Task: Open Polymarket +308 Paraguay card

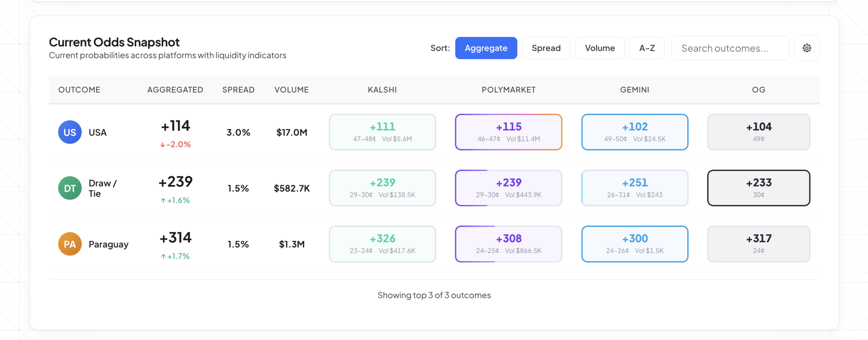Action: [x=508, y=244]
